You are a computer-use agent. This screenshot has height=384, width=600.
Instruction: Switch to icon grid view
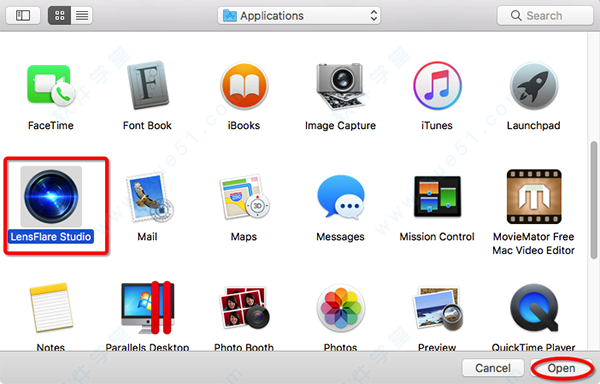[59, 15]
